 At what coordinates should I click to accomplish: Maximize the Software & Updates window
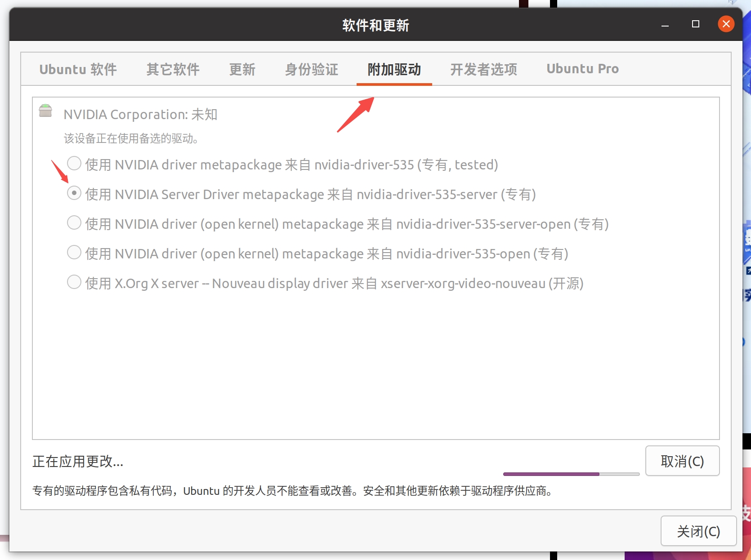coord(695,24)
